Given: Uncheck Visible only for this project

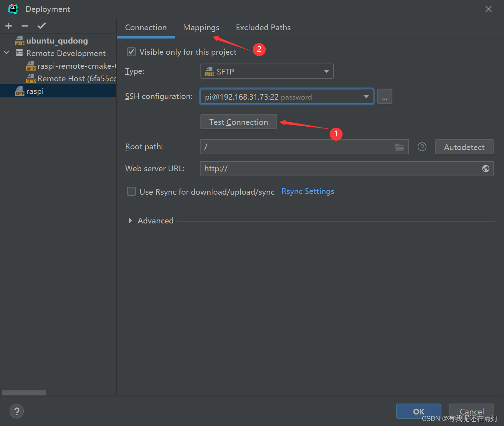Looking at the screenshot, I should (x=131, y=51).
